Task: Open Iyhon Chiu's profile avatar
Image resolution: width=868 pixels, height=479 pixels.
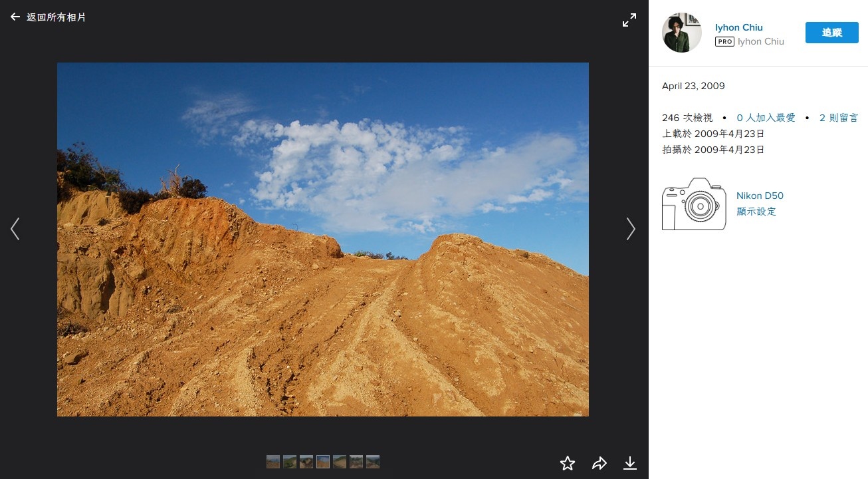Action: coord(682,33)
